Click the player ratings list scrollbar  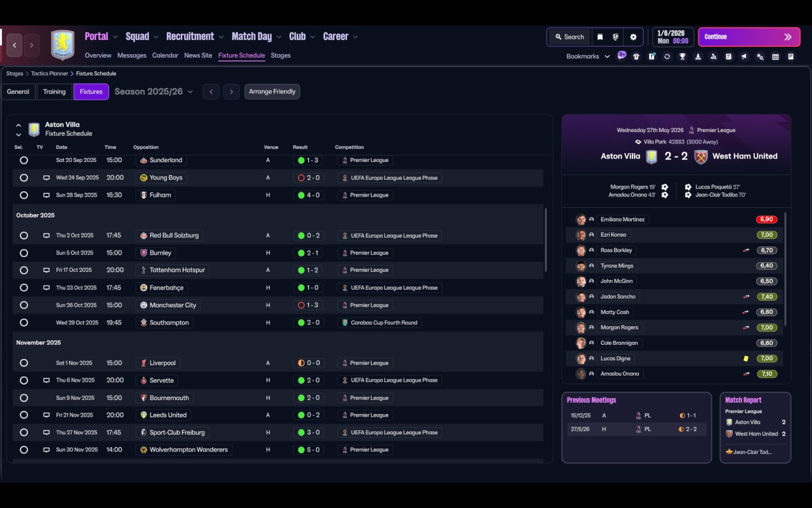(785, 269)
